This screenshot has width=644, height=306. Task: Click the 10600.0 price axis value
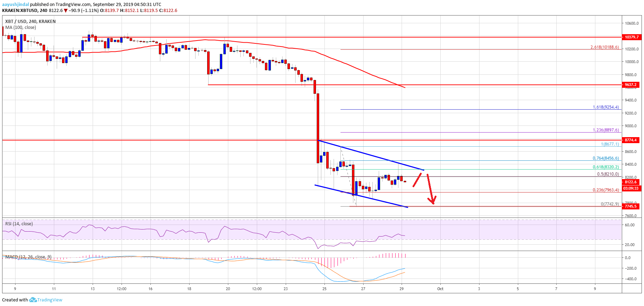632,24
